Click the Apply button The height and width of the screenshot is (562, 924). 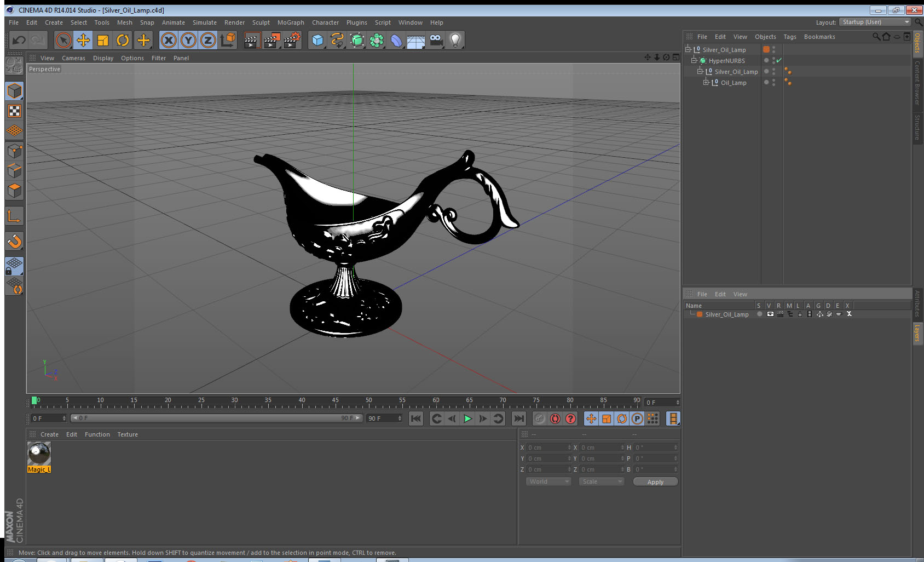pyautogui.click(x=655, y=481)
